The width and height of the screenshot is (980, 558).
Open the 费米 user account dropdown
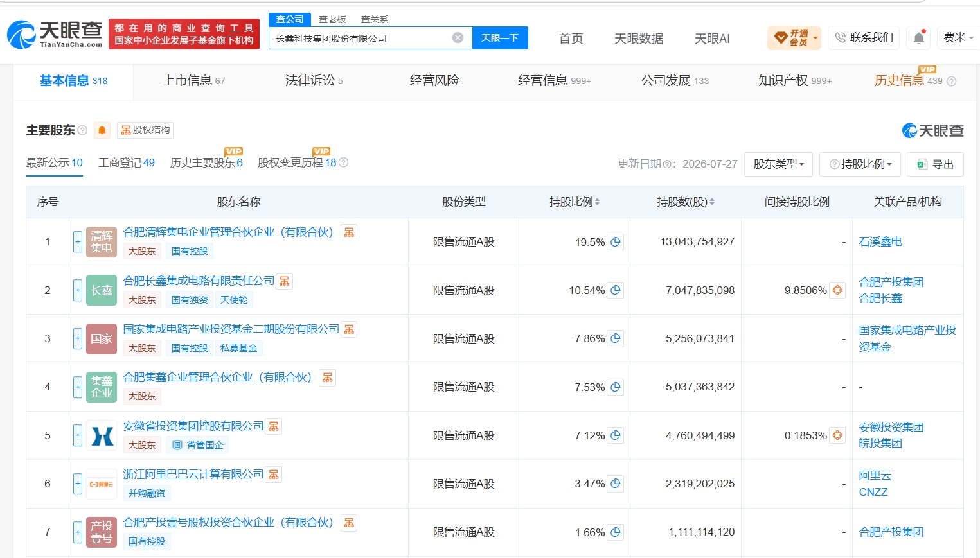(x=958, y=38)
